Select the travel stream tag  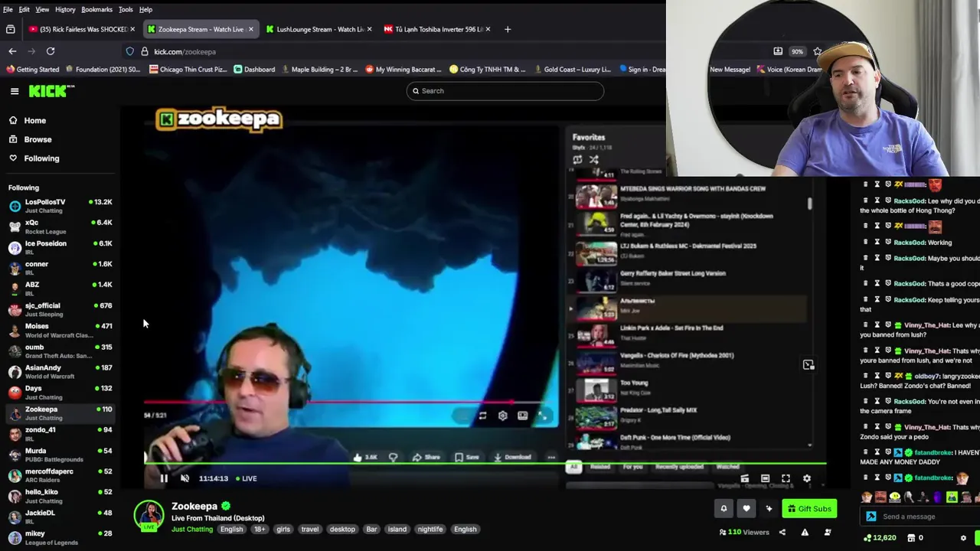click(x=310, y=530)
